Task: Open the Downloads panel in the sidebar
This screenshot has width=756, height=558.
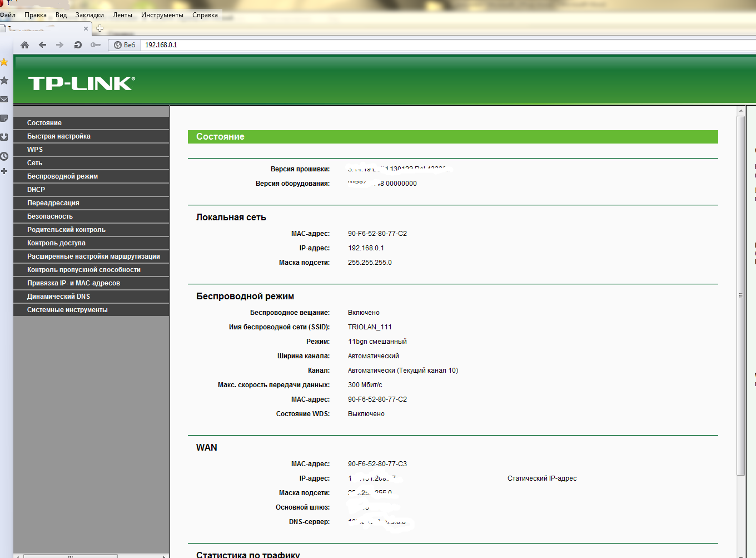Action: [4, 136]
